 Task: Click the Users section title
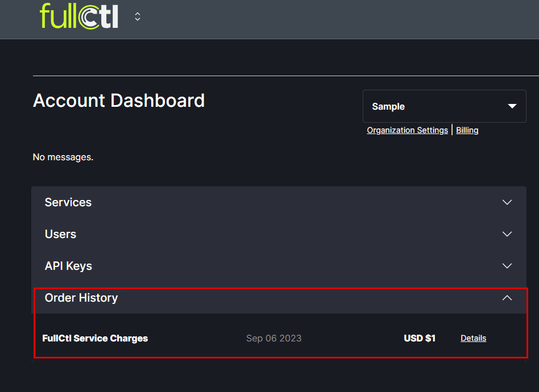pos(60,234)
